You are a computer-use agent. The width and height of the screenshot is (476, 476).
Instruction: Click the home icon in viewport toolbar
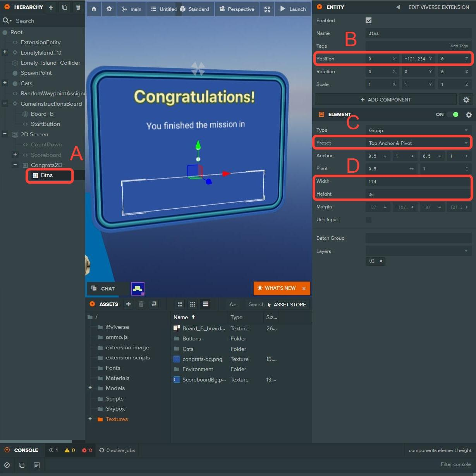94,9
